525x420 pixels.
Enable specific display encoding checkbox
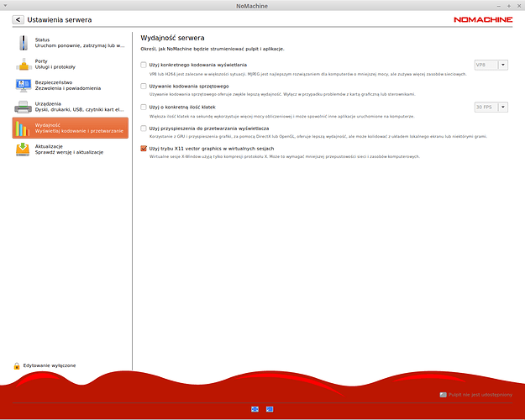click(x=144, y=65)
